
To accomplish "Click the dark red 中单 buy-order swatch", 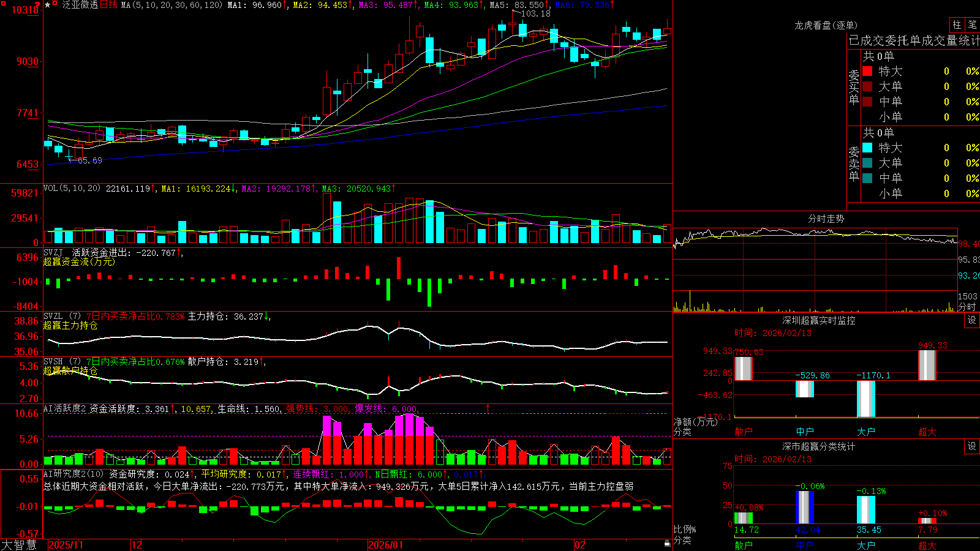I will point(867,102).
